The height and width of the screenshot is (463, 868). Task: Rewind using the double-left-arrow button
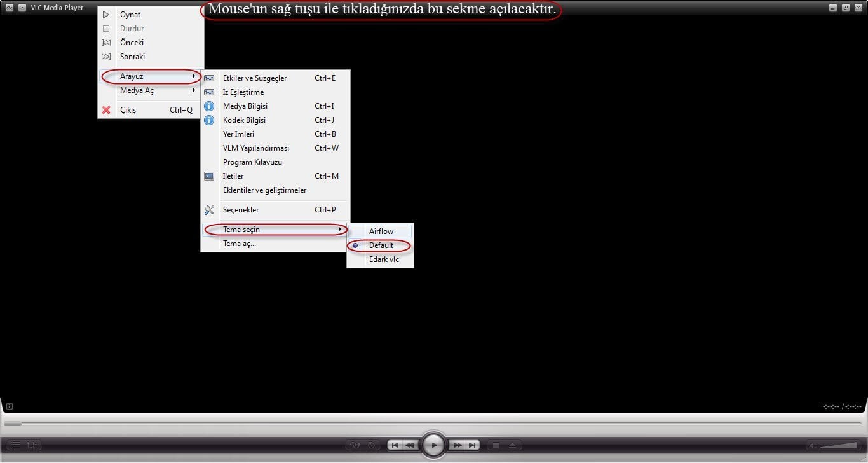pos(410,445)
